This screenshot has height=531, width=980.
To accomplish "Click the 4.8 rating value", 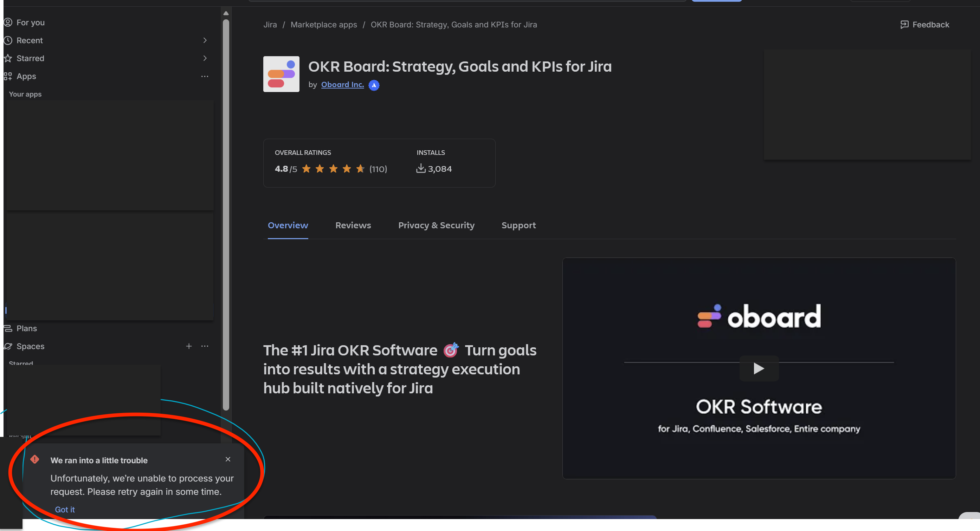I will tap(281, 169).
